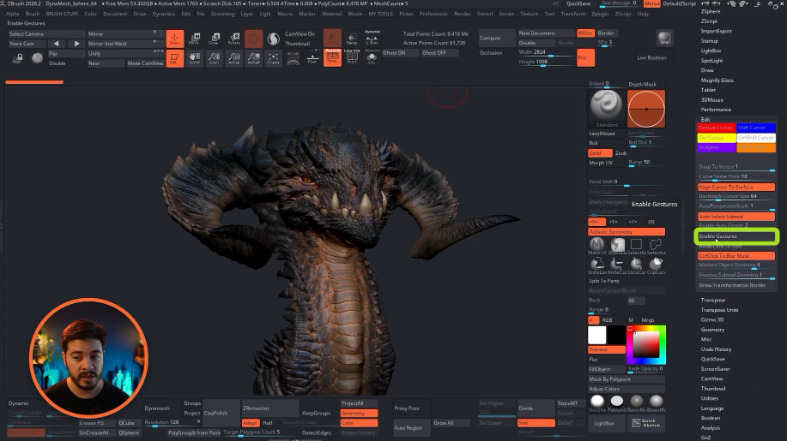Open the Brush menu
Screen dimensions: 787x441
(33, 14)
